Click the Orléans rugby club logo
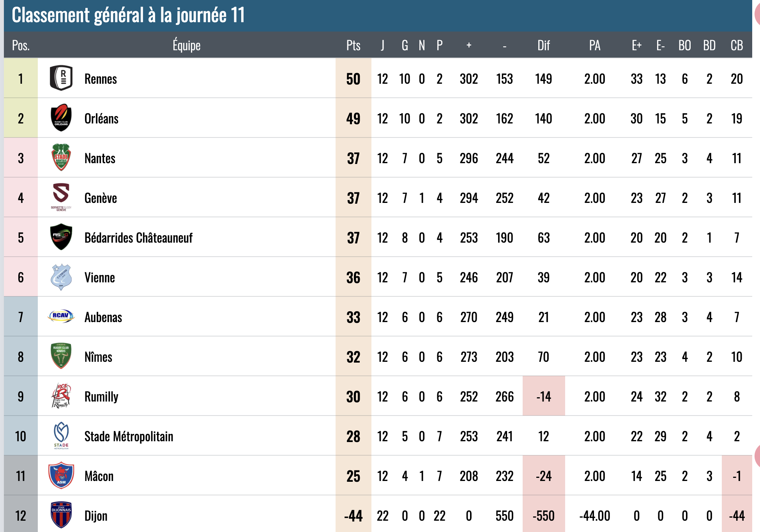Screen dimensions: 760x532 click(61, 118)
